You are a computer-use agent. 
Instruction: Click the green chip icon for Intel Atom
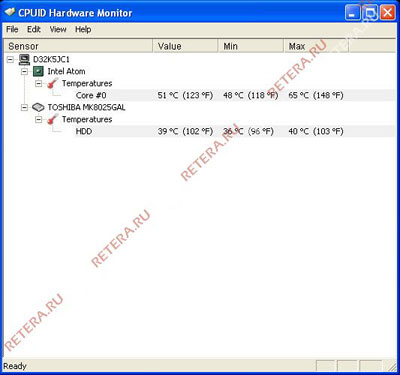[x=38, y=71]
